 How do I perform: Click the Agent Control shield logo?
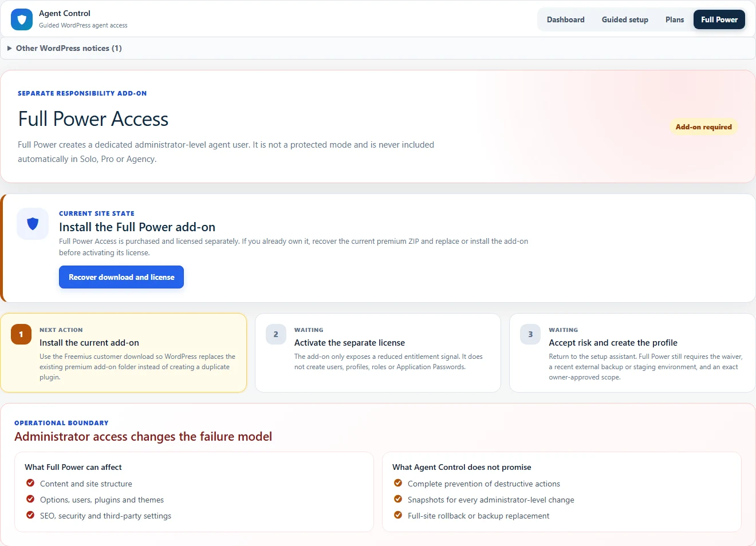22,19
